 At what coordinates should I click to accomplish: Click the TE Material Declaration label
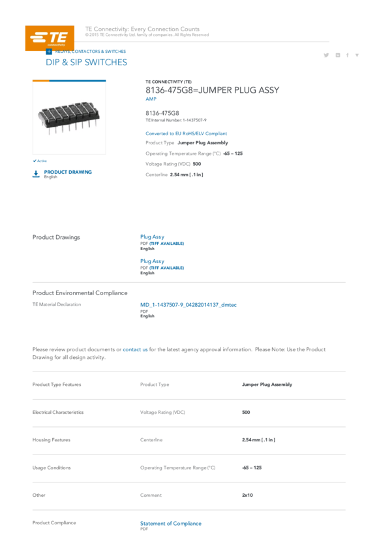point(57,304)
